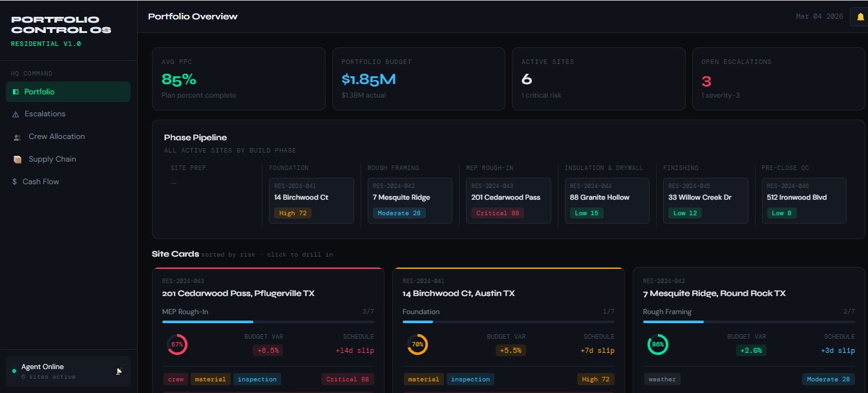Open the Escalations menu item
This screenshot has height=393, width=868.
click(x=45, y=114)
